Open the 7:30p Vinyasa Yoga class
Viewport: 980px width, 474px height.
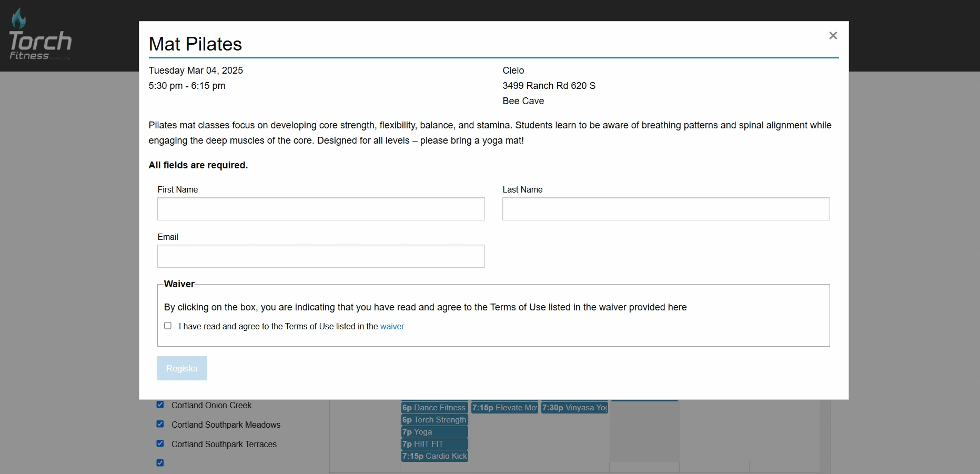[574, 408]
